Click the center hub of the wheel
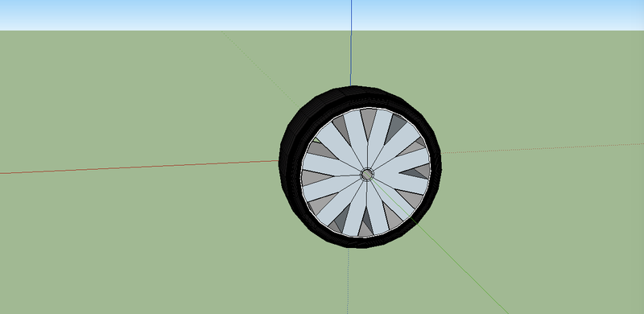The width and height of the screenshot is (644, 314). (367, 175)
